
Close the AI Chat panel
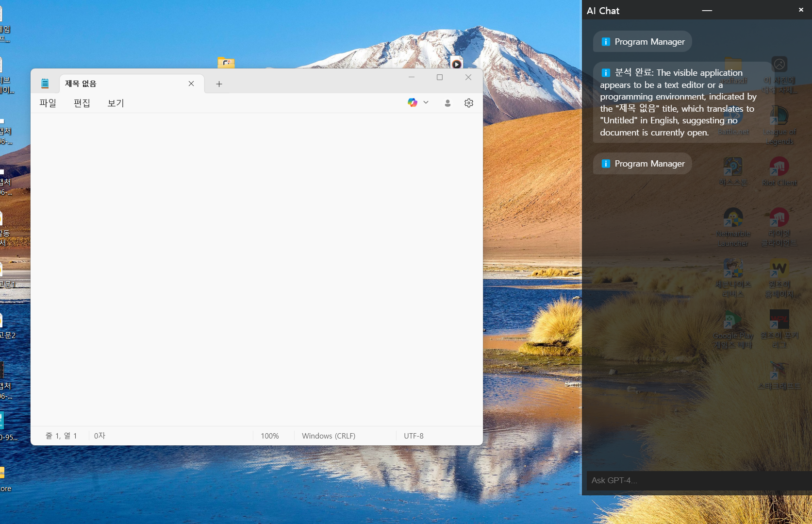pos(801,10)
